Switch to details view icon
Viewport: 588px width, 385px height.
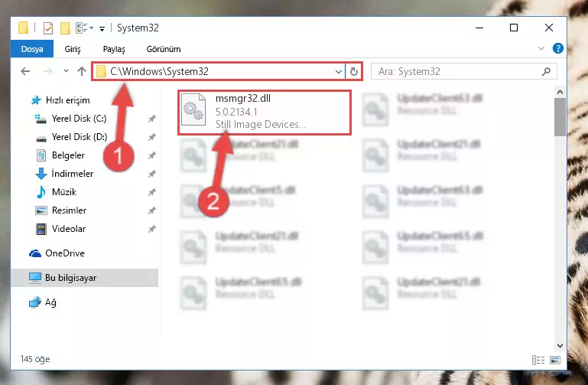(538, 360)
